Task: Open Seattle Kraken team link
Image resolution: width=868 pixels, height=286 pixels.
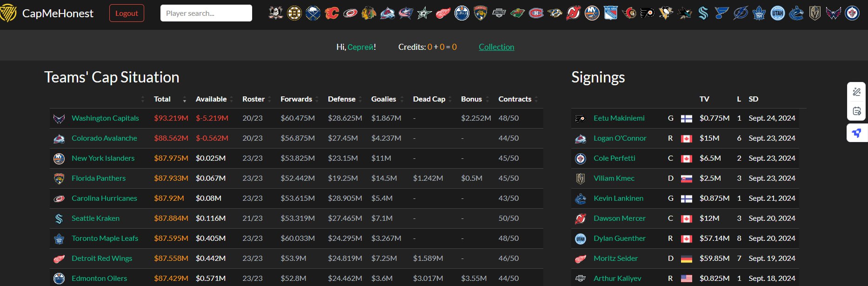Action: pyautogui.click(x=95, y=218)
